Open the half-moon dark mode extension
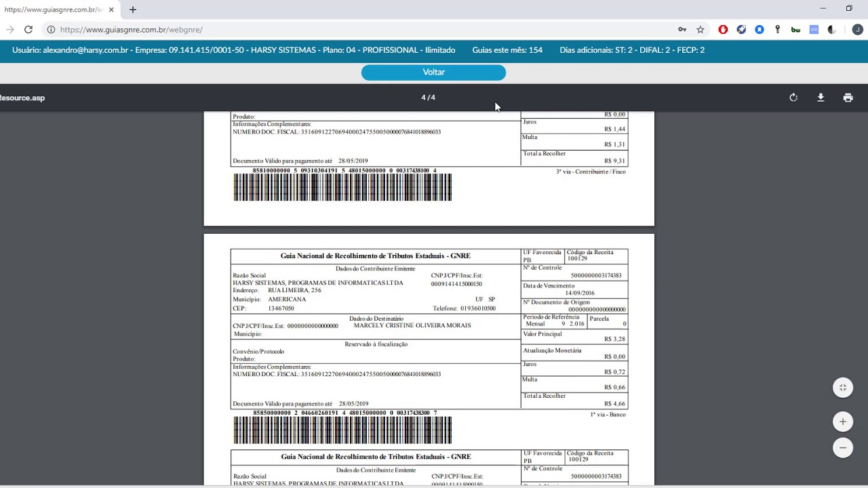 [832, 29]
